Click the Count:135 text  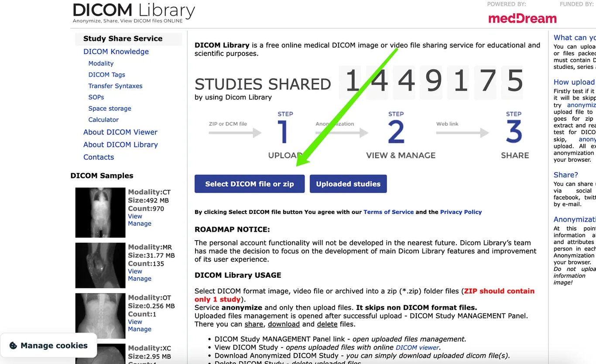coord(146,264)
